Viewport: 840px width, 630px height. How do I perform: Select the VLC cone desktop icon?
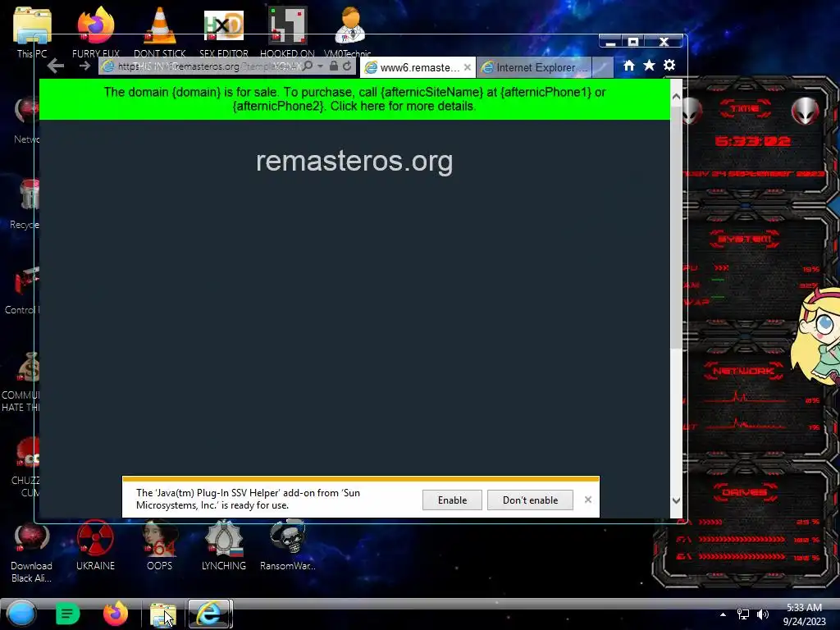point(160,32)
